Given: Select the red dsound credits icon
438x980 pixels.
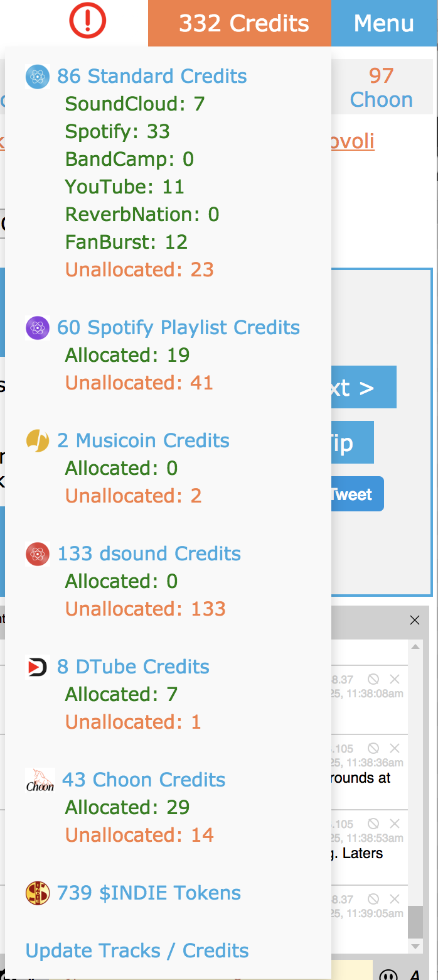Looking at the screenshot, I should point(37,553).
